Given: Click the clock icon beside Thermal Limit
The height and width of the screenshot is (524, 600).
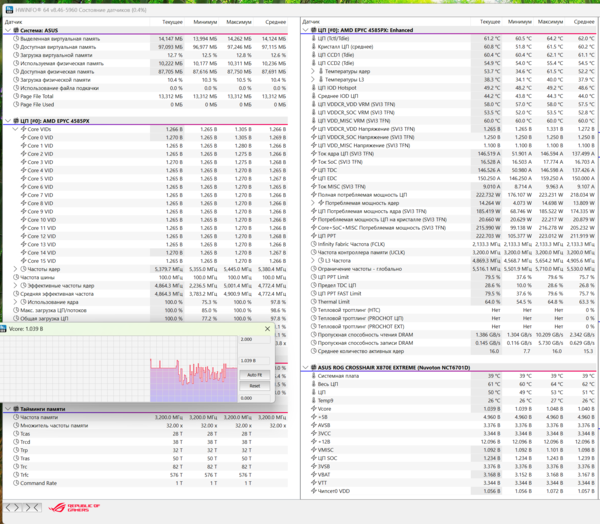Looking at the screenshot, I should [313, 302].
